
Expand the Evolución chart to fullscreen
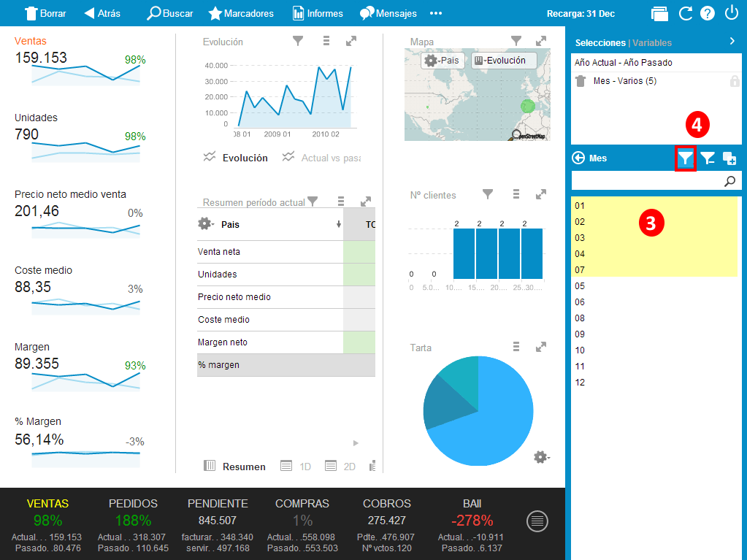[351, 42]
